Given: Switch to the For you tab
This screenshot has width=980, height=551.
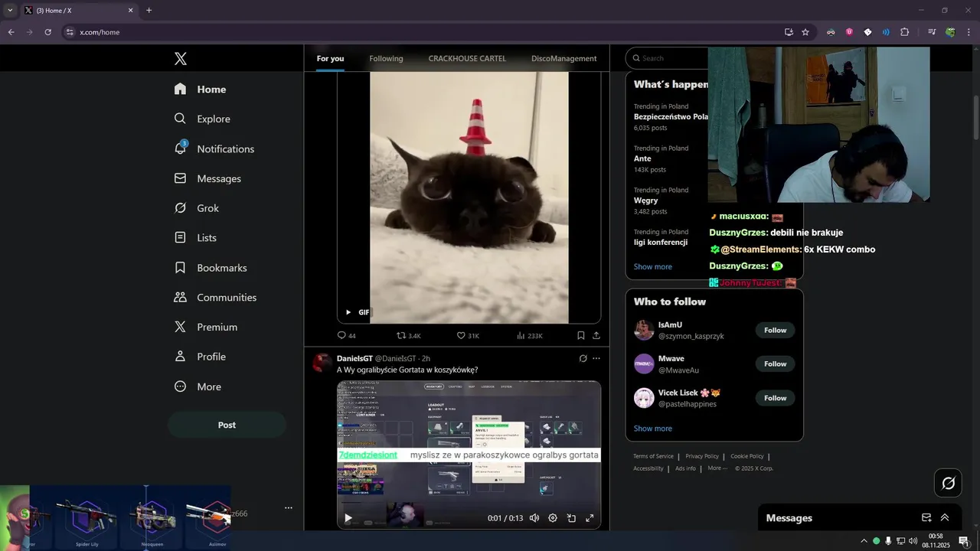Looking at the screenshot, I should click(330, 58).
